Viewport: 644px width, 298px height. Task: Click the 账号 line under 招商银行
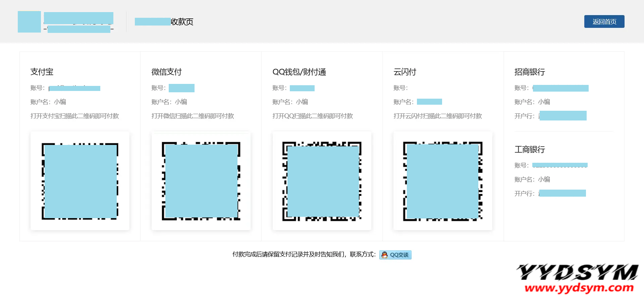click(551, 88)
